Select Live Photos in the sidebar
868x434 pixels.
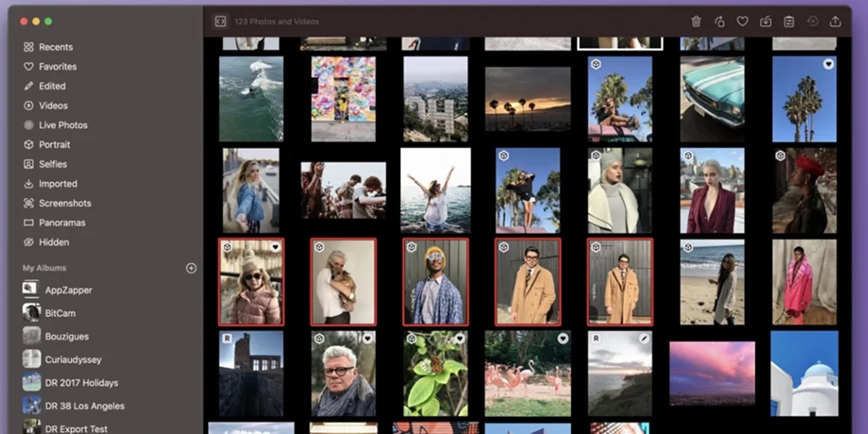pyautogui.click(x=62, y=125)
